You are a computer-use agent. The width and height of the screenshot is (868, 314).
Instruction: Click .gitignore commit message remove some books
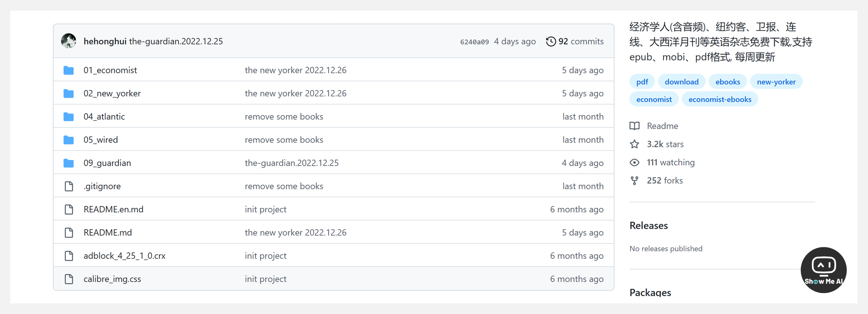(x=284, y=186)
